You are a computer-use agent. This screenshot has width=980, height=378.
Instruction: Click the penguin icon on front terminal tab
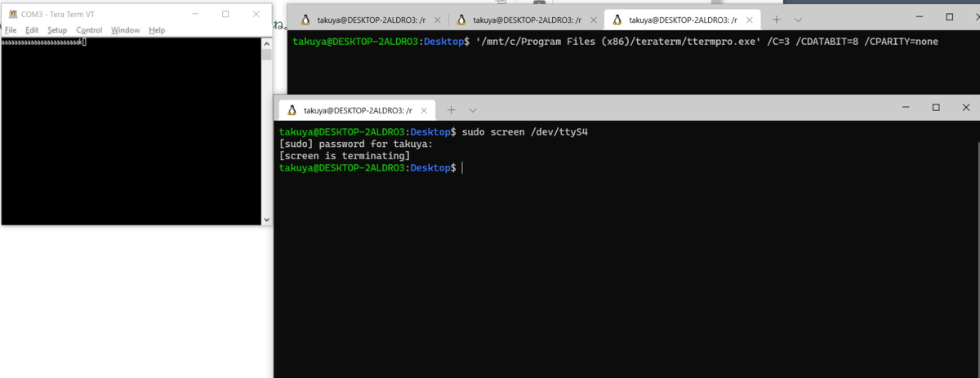tap(292, 110)
